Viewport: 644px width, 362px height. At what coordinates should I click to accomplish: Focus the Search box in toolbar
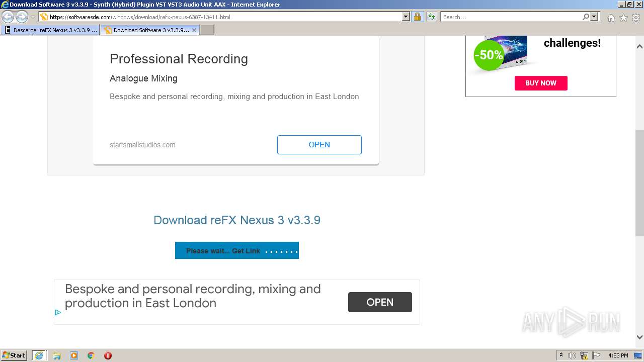(x=511, y=17)
